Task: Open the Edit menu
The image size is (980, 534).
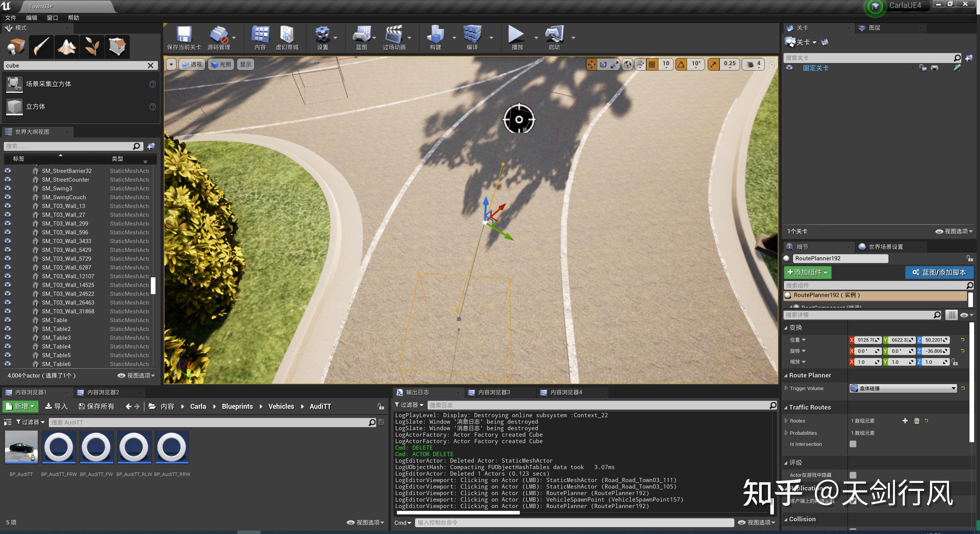Action: 31,18
